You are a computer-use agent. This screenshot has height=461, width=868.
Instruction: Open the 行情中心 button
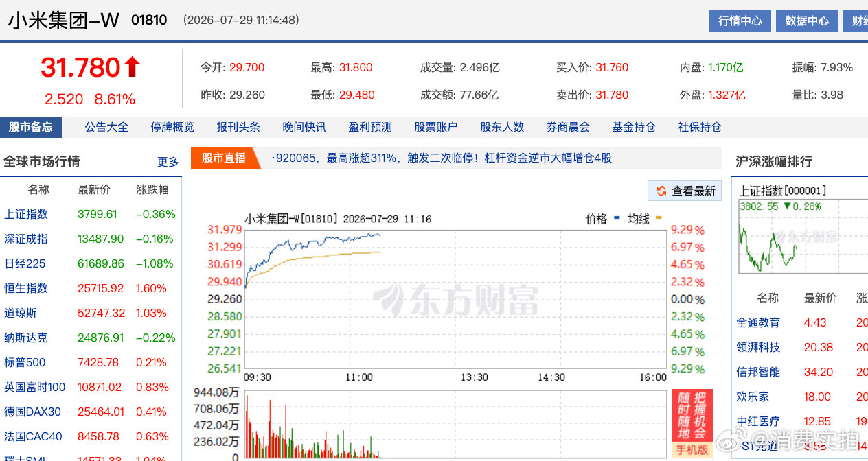pyautogui.click(x=740, y=21)
